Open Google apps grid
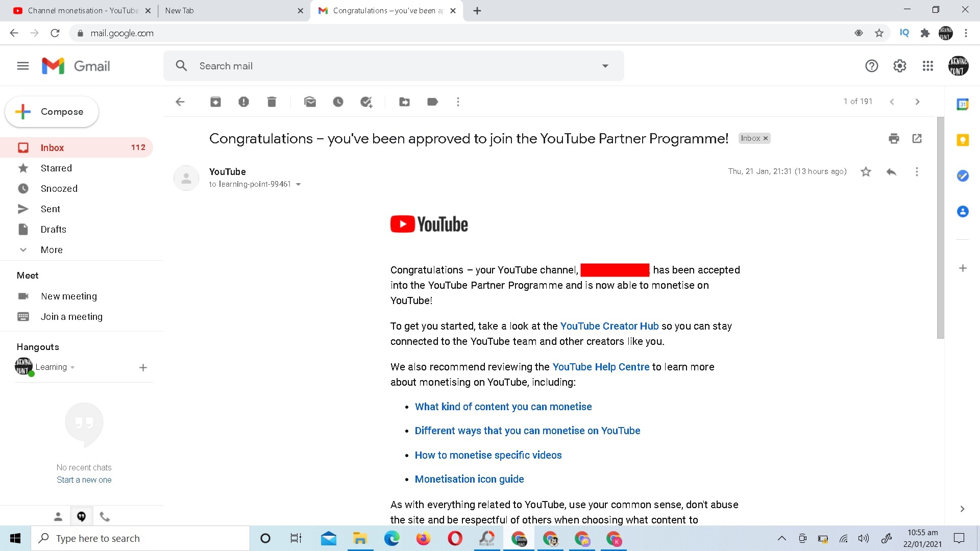 pyautogui.click(x=928, y=66)
